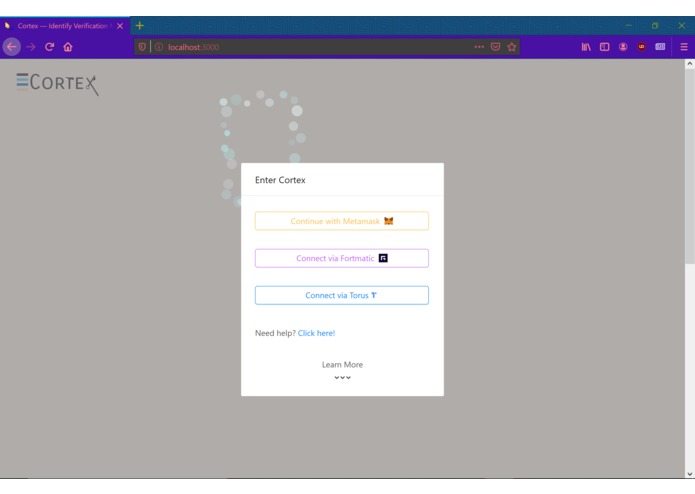695x494 pixels.
Task: Open the 'Click here!' help link
Action: 316,333
